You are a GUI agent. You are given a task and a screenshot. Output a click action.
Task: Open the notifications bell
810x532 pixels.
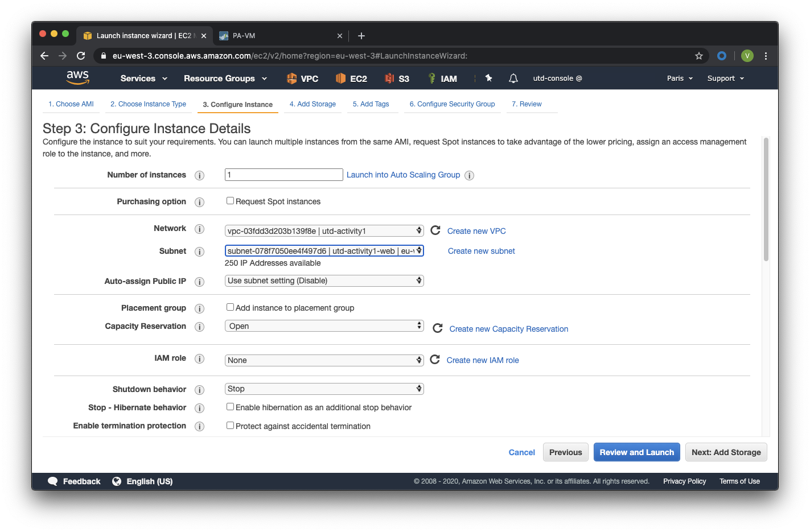tap(513, 79)
